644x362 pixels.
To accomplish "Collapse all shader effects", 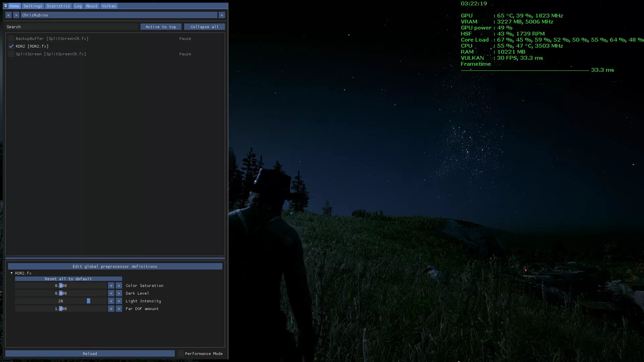I will tap(204, 26).
